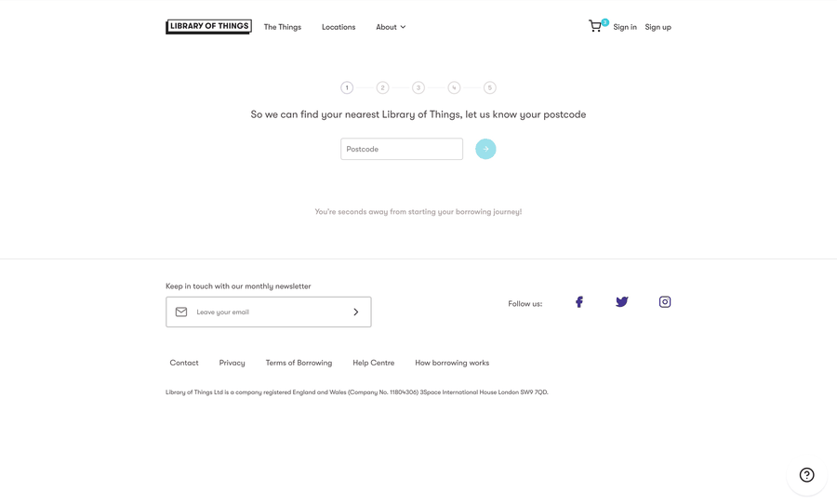Open Terms of Borrowing link
Image resolution: width=837 pixels, height=504 pixels.
(299, 363)
